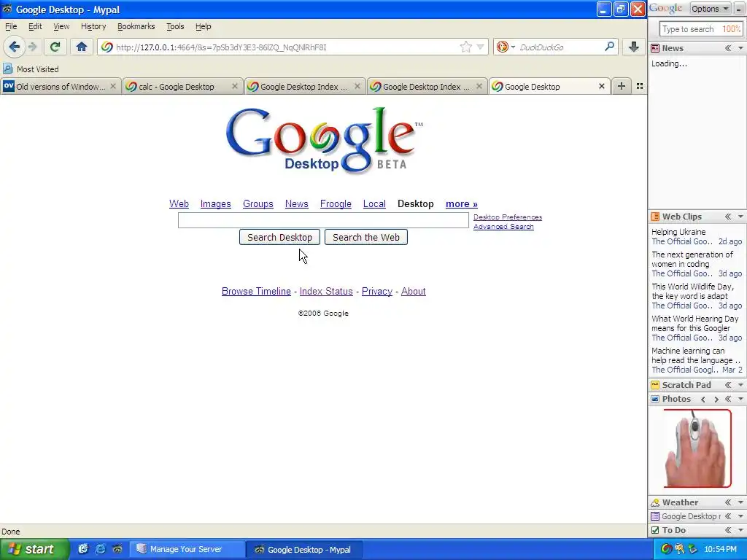Open the Edit menu
This screenshot has width=747, height=560.
(x=35, y=26)
